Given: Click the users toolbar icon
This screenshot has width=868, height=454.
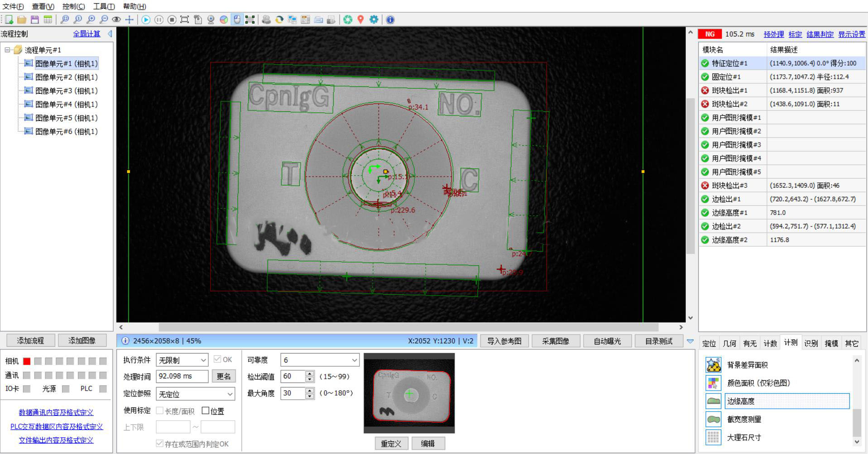Looking at the screenshot, I should pyautogui.click(x=266, y=19).
